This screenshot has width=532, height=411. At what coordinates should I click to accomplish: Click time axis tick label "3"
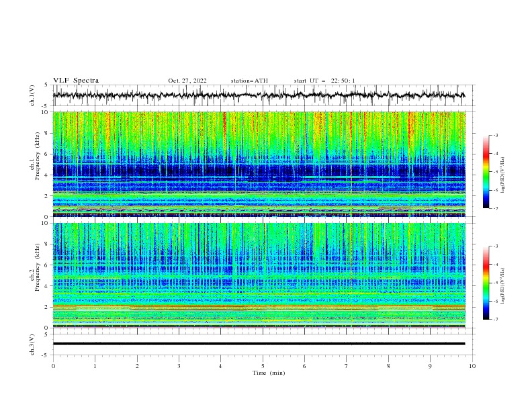tap(179, 366)
